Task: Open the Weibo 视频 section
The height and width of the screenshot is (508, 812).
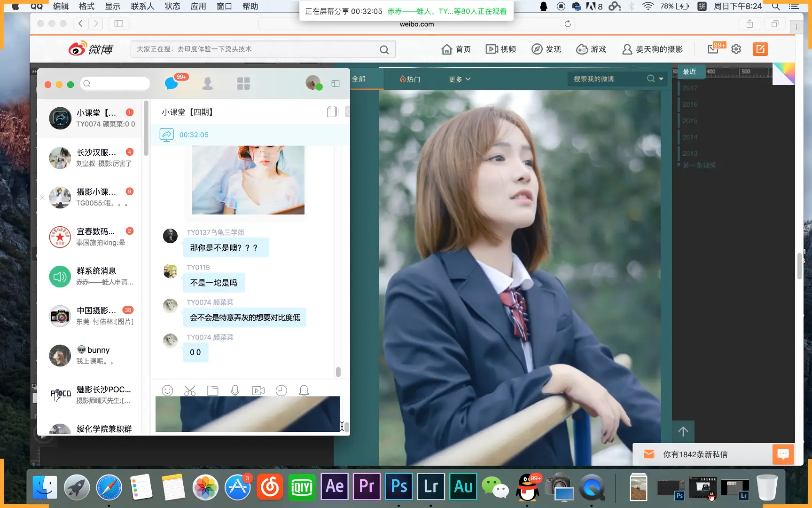Action: point(501,49)
